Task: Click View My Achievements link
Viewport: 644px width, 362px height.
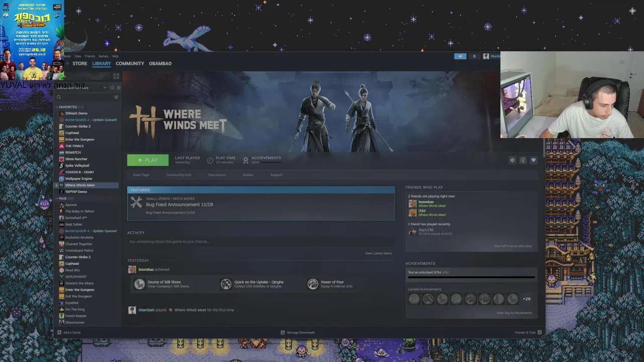Action: [x=514, y=313]
